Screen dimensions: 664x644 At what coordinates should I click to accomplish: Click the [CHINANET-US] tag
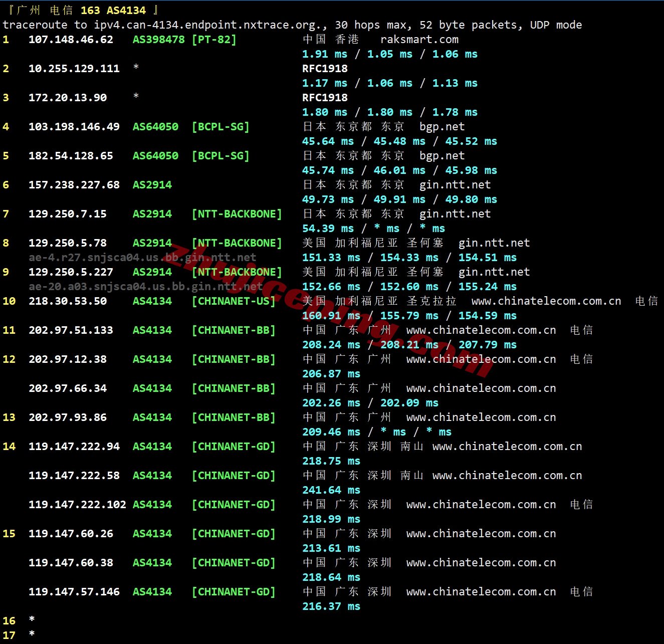coord(234,301)
